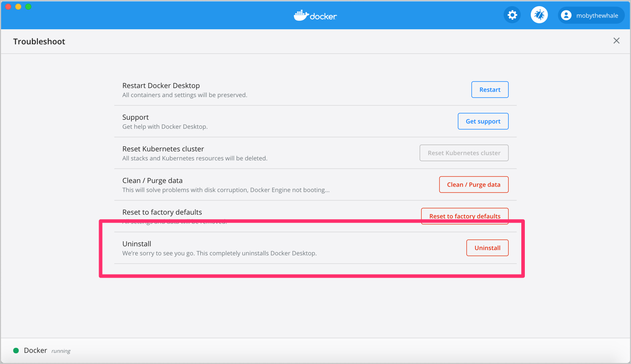Click 'Get help with Docker Desktop.' description
Screen dimensions: 631x364
coord(165,127)
